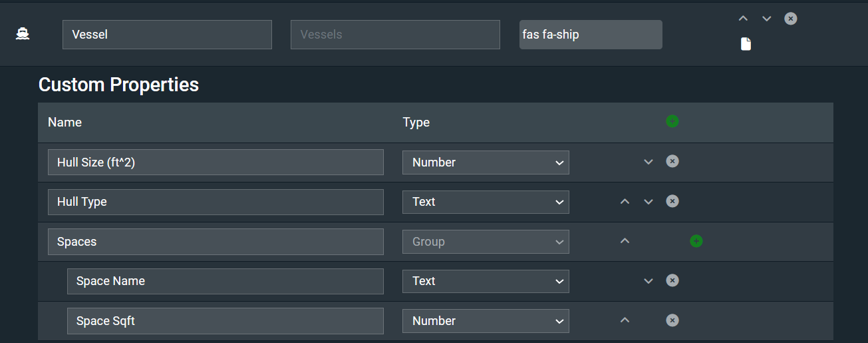Open the Hull Type type dropdown
The height and width of the screenshot is (343, 868).
click(x=486, y=202)
